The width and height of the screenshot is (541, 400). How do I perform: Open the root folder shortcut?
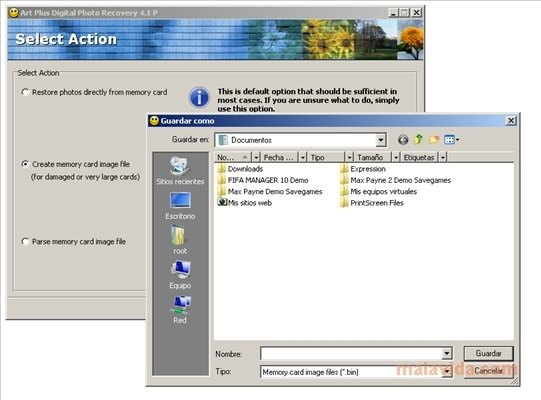click(x=180, y=240)
